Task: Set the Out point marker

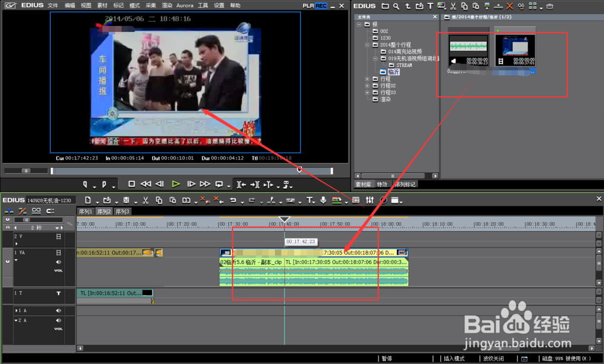Action: point(104,185)
